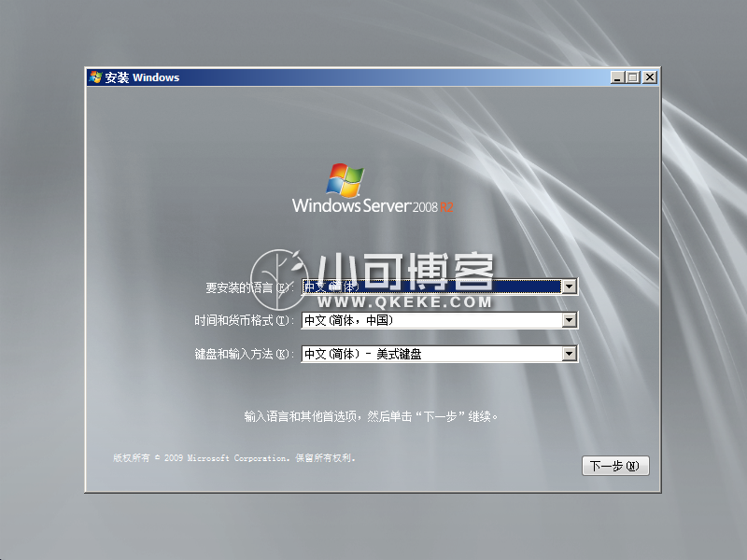Minimize the 安装 Windows window
Image resolution: width=747 pixels, height=560 pixels.
point(617,77)
